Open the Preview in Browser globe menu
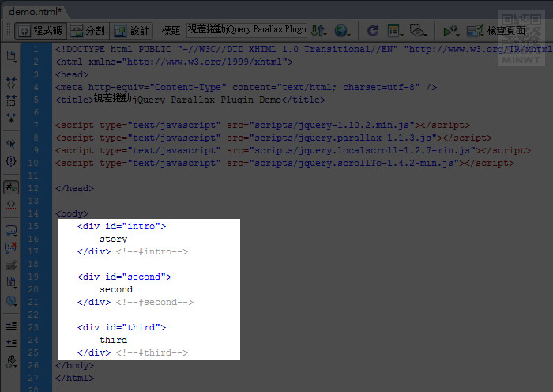The width and height of the screenshot is (553, 392). pos(342,31)
